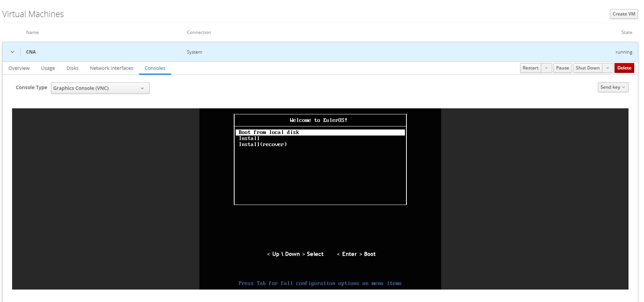Click the System connection cell
This screenshot has height=302, width=644.
coord(195,52)
